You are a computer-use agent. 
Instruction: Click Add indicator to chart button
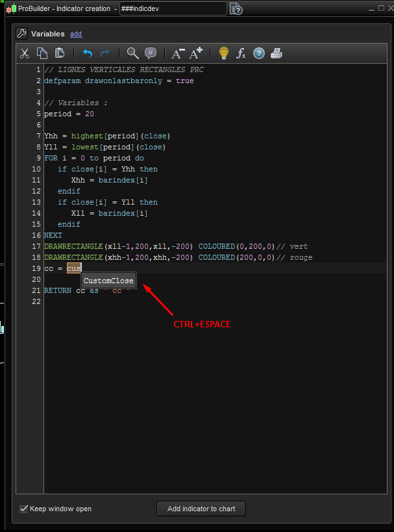(201, 509)
